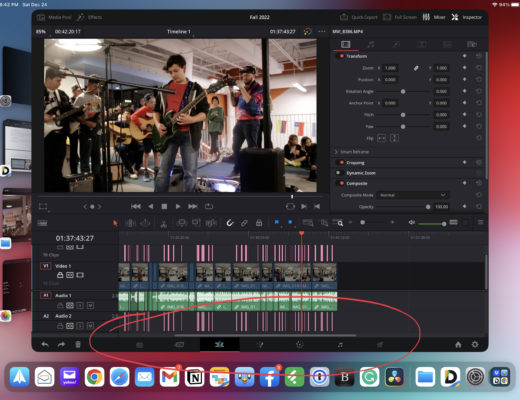Adjust the Rotation Angle slider
Image resolution: width=520 pixels, height=400 pixels.
[403, 91]
